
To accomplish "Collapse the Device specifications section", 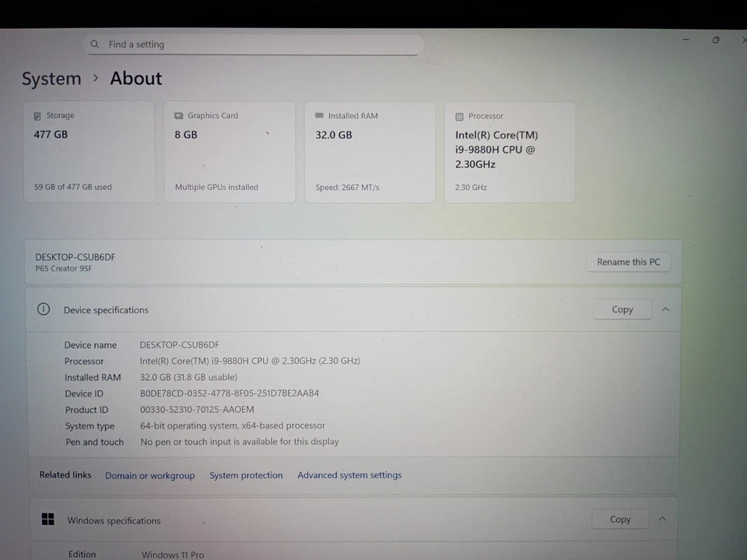I will [665, 309].
